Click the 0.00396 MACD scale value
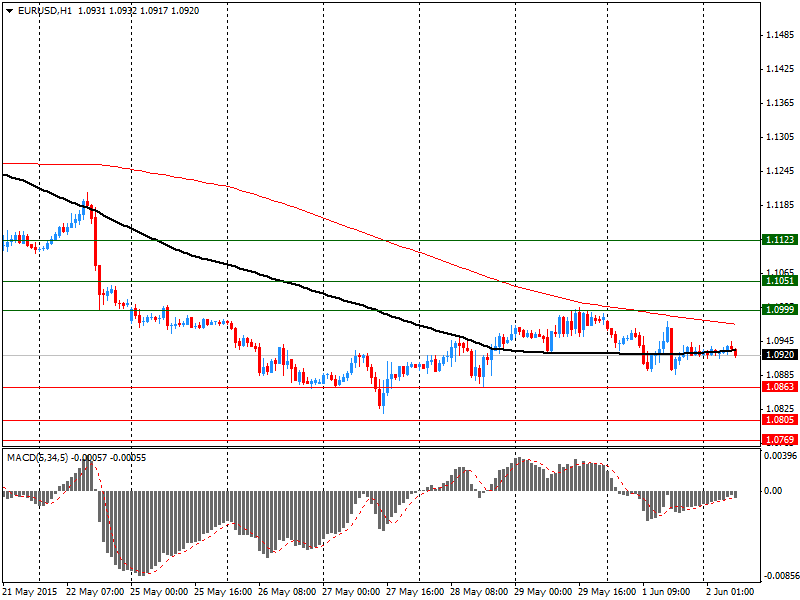This screenshot has height=600, width=800. [780, 455]
